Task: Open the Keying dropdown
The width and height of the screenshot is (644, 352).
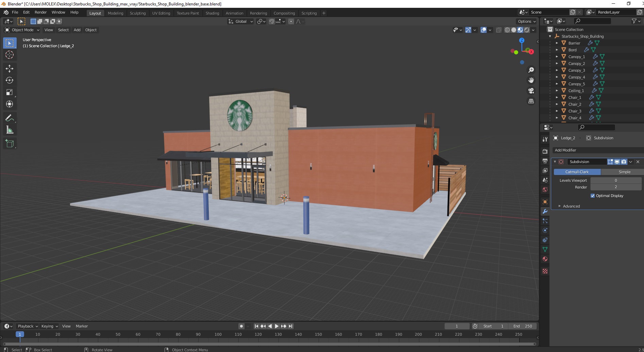Action: coord(49,326)
